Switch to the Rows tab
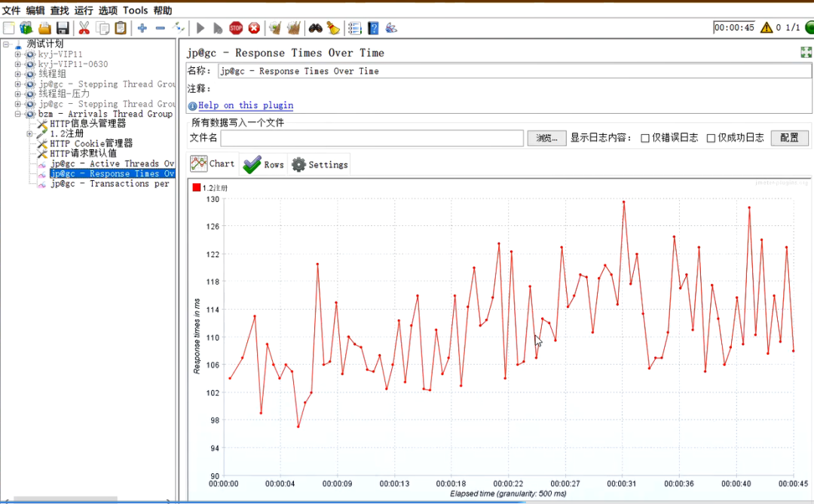This screenshot has width=814, height=504. coord(263,164)
